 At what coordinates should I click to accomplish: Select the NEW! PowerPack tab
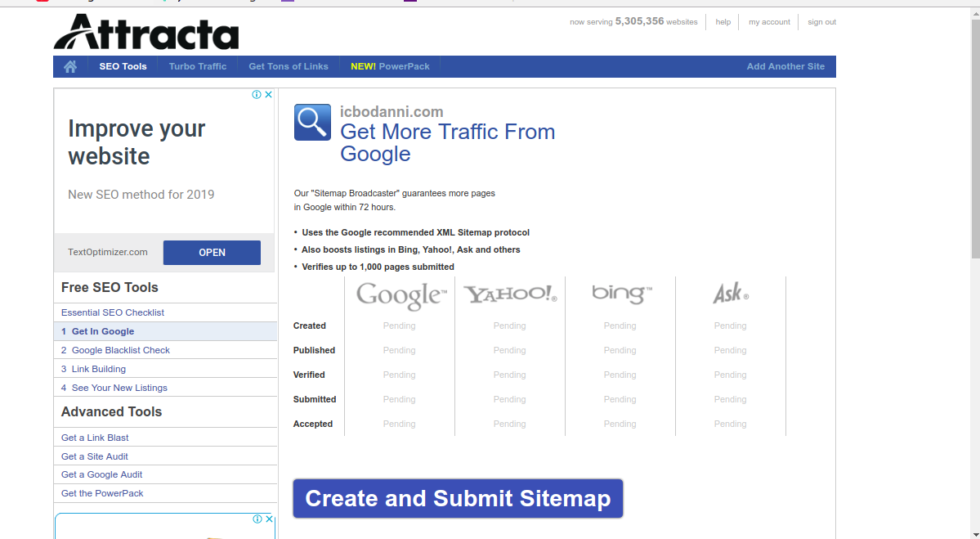click(390, 66)
